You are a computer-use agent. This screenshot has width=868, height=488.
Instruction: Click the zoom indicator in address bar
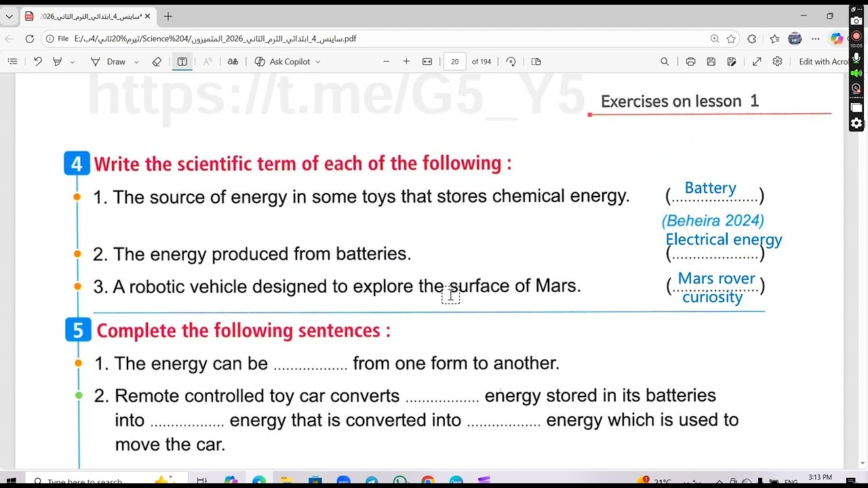coord(714,39)
